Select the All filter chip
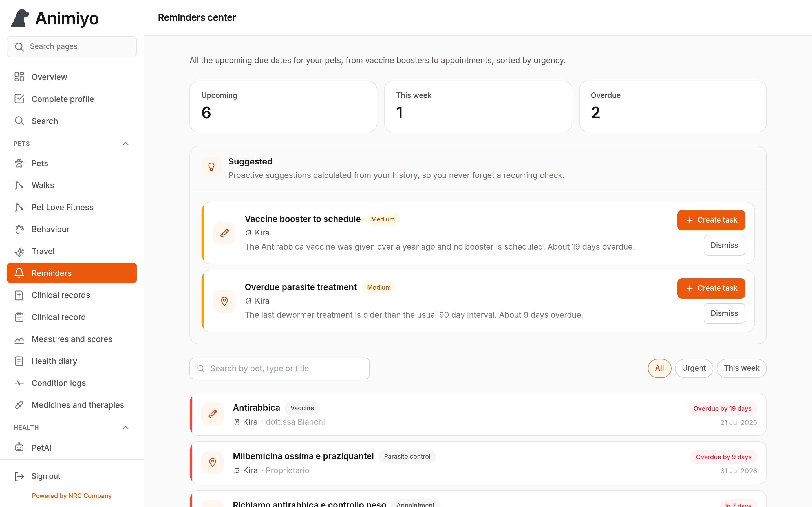Image resolution: width=812 pixels, height=507 pixels. coord(659,368)
